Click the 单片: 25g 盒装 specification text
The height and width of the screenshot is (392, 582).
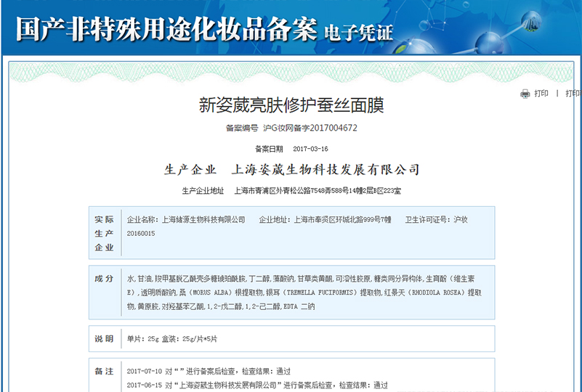coord(171,339)
